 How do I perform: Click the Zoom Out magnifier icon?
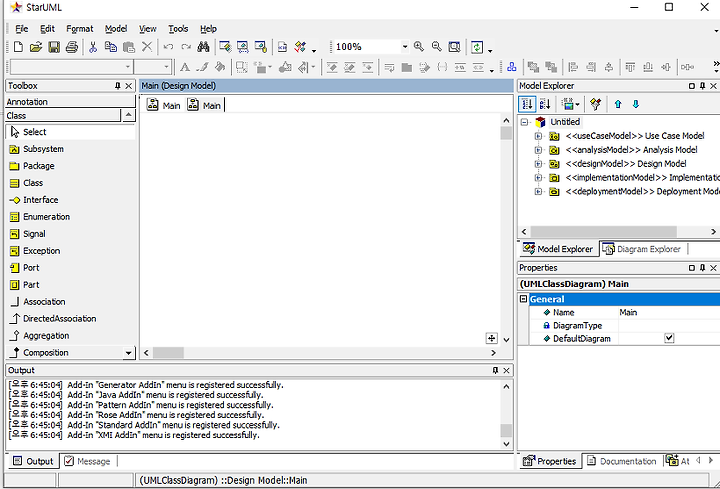tap(436, 46)
